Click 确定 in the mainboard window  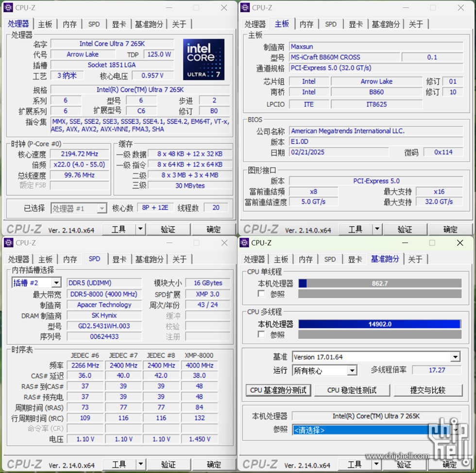[450, 229]
